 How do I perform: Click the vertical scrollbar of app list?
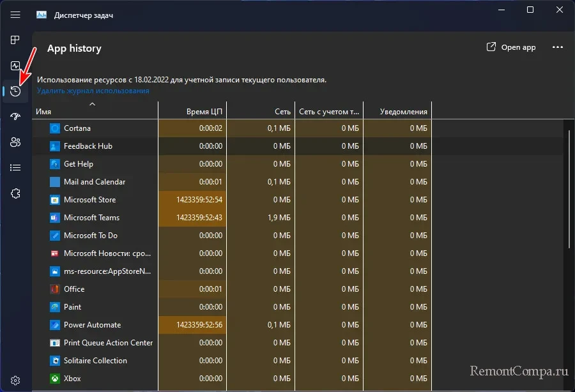tap(569, 190)
